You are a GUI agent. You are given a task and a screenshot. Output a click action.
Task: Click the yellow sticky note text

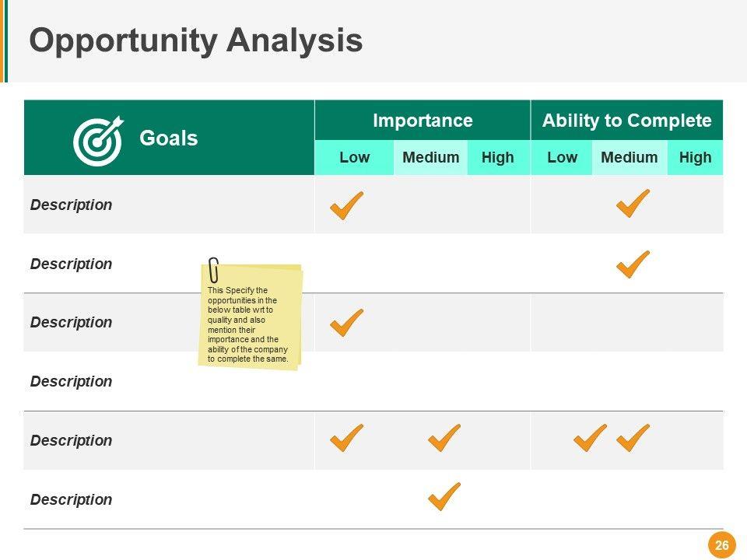point(247,324)
